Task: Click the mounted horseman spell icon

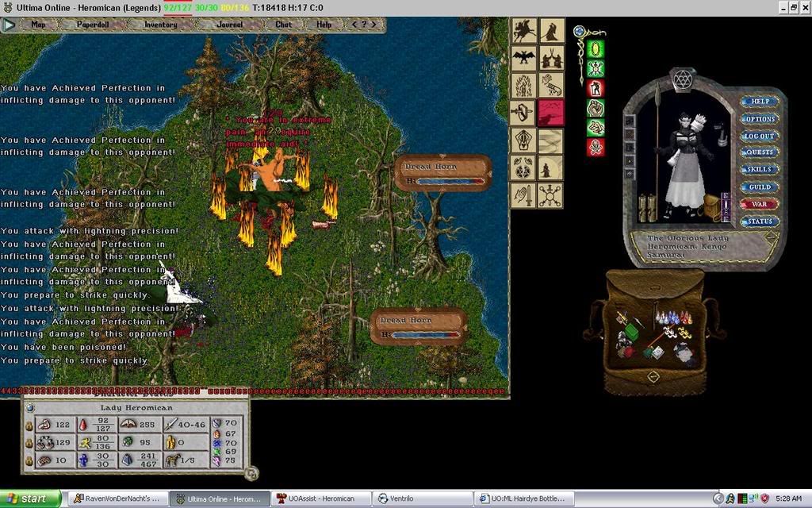Action: click(523, 30)
